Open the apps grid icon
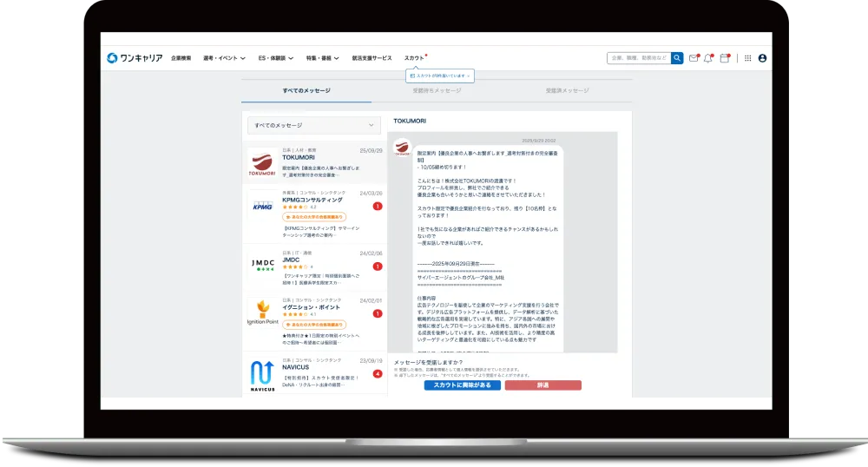 point(748,58)
